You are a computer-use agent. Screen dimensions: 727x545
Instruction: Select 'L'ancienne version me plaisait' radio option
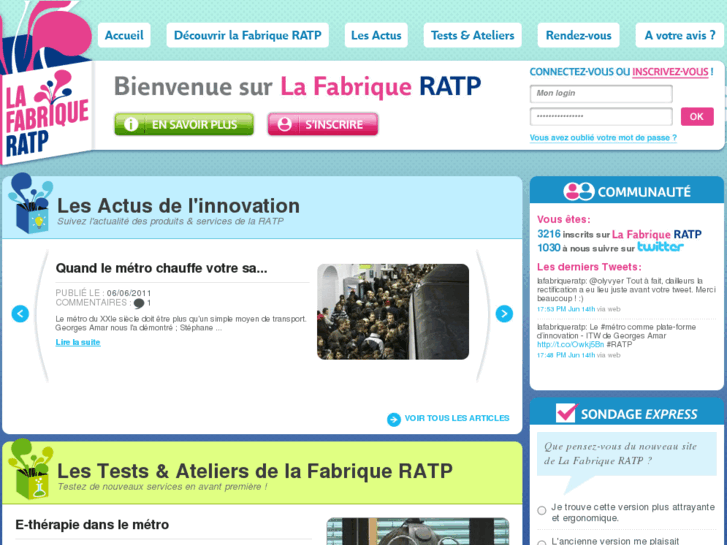point(542,543)
